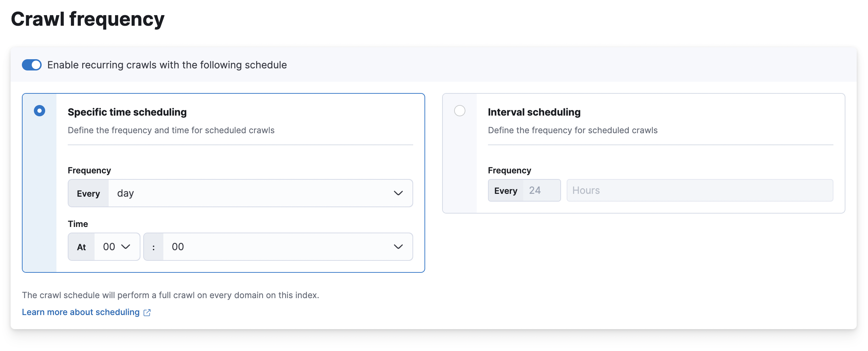Open the frequency dropdown chevron showing 'day'
The image size is (868, 351).
coord(398,193)
